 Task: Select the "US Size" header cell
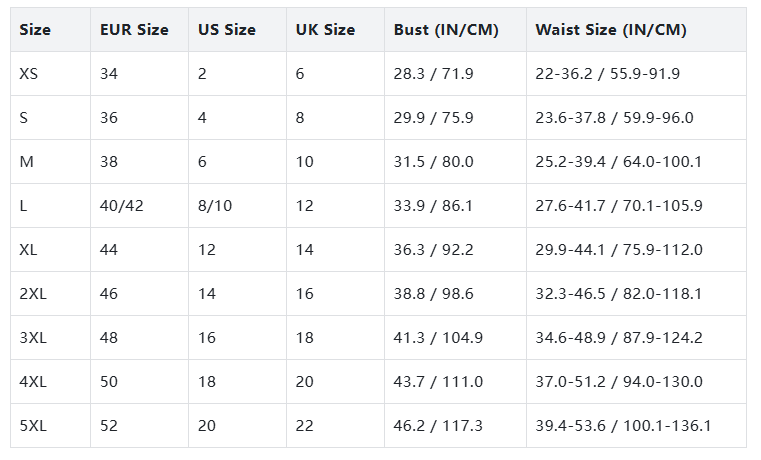click(x=226, y=30)
